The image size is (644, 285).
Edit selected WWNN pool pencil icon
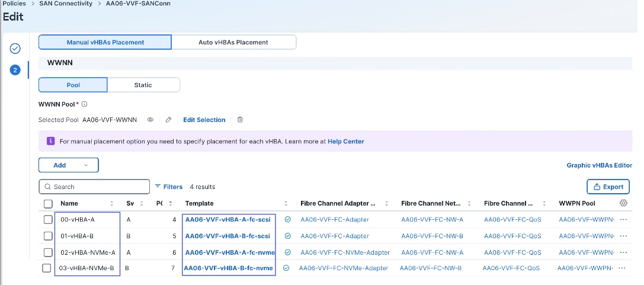click(168, 120)
